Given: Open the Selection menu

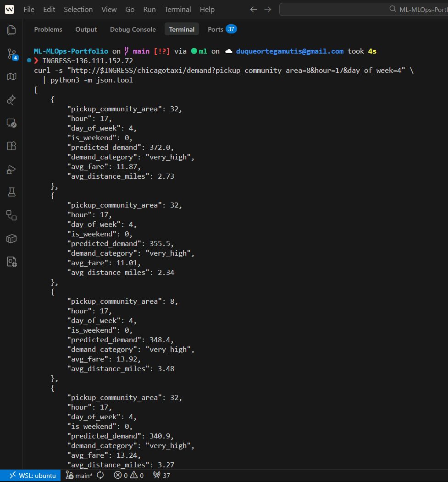Looking at the screenshot, I should 78,10.
